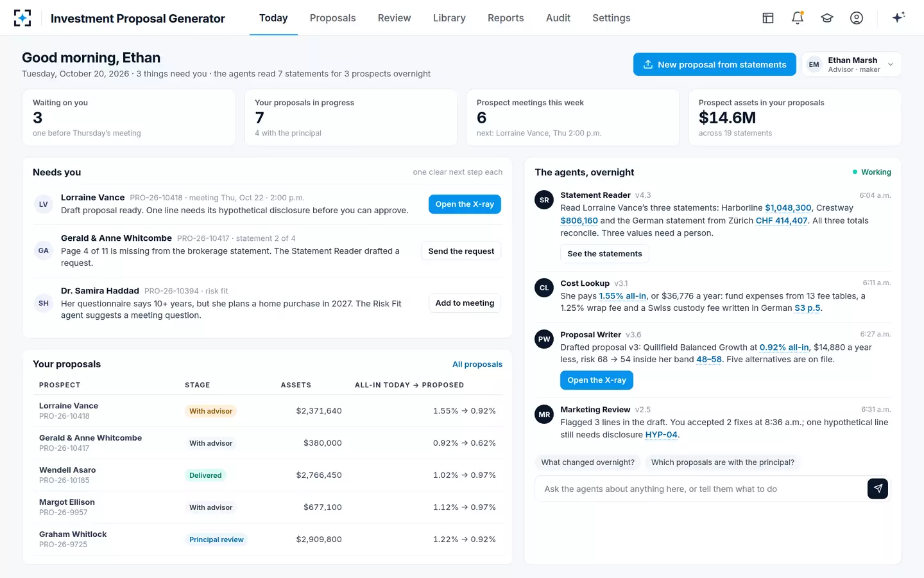Open the 48–58 risk band link
This screenshot has height=578, width=924.
(x=709, y=360)
